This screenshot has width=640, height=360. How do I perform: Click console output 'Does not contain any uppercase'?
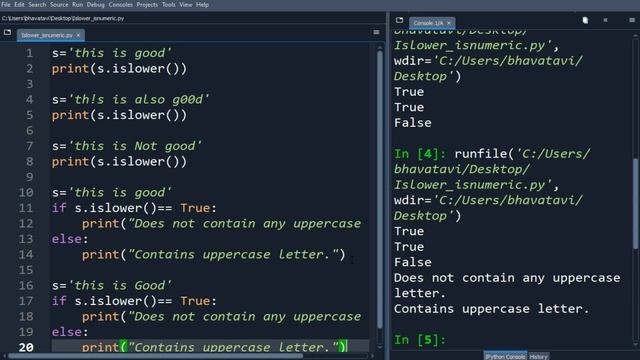click(x=507, y=278)
